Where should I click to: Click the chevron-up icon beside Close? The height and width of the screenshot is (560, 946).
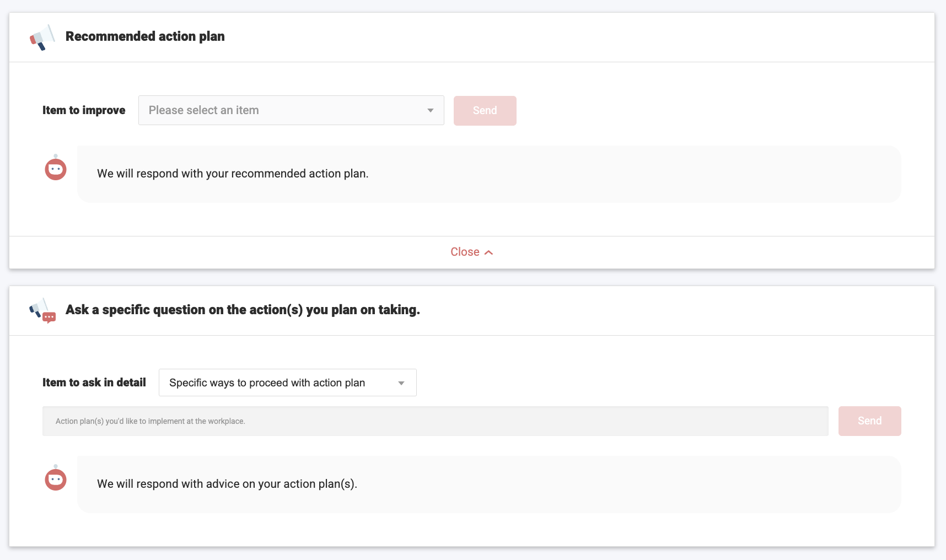pyautogui.click(x=488, y=252)
